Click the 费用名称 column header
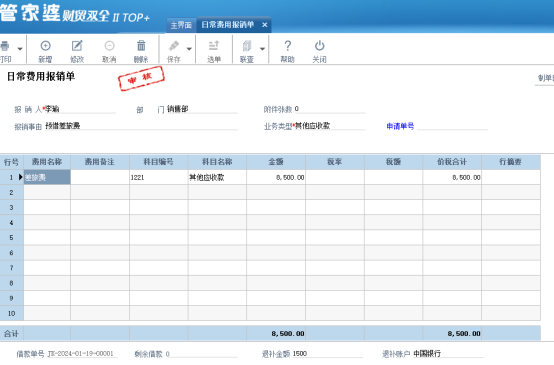The image size is (554, 365). [47, 162]
